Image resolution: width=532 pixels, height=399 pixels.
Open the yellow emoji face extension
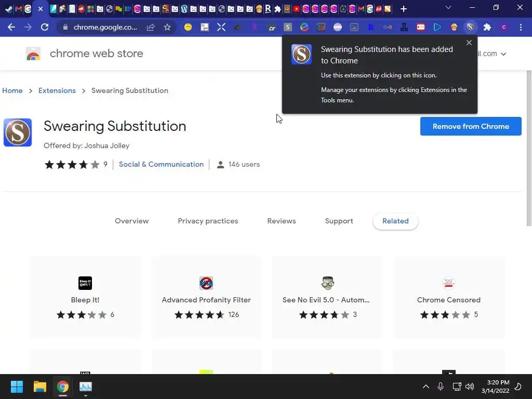click(x=188, y=27)
